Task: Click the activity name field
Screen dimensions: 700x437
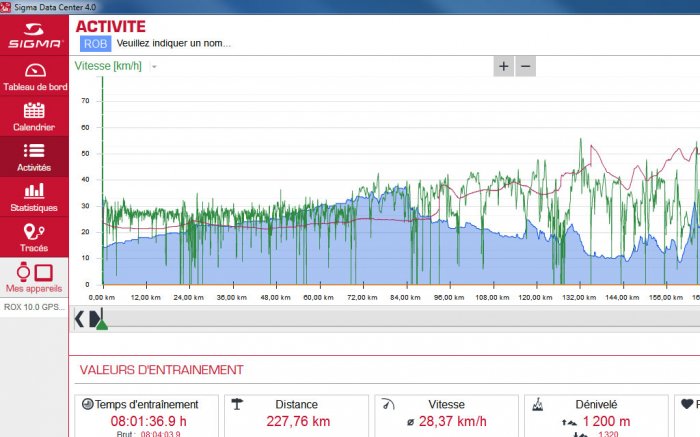Action: 174,44
